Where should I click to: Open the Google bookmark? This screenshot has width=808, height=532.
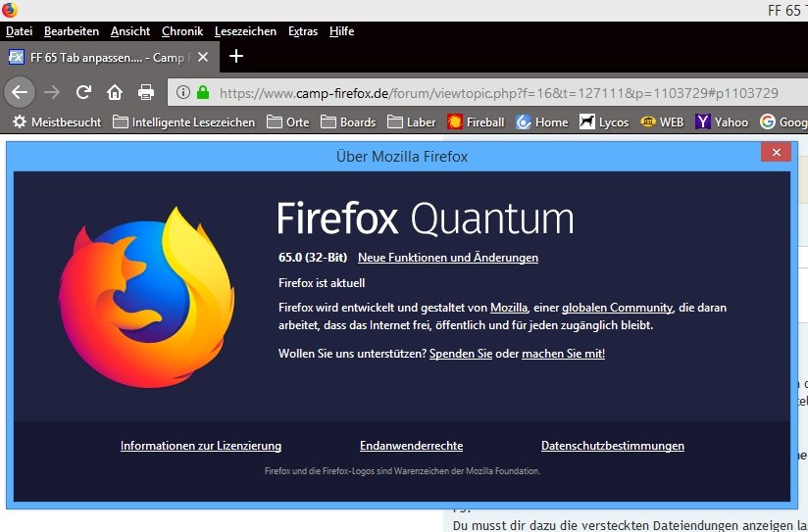pyautogui.click(x=783, y=122)
